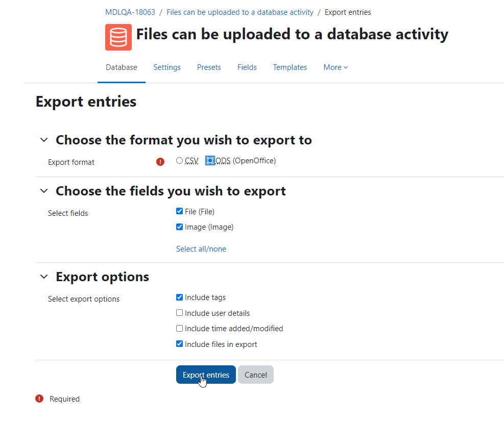Collapse the Choose the fields section chevron

tap(44, 191)
